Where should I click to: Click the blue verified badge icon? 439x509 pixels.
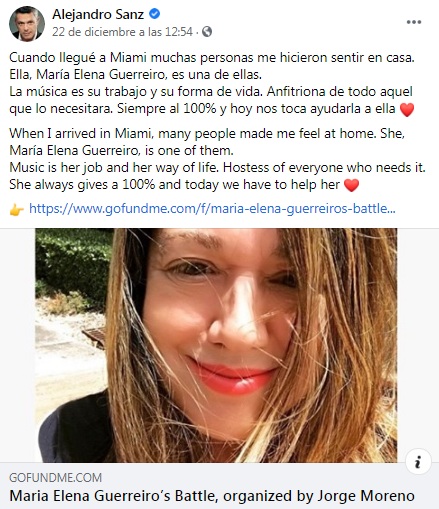(x=154, y=14)
